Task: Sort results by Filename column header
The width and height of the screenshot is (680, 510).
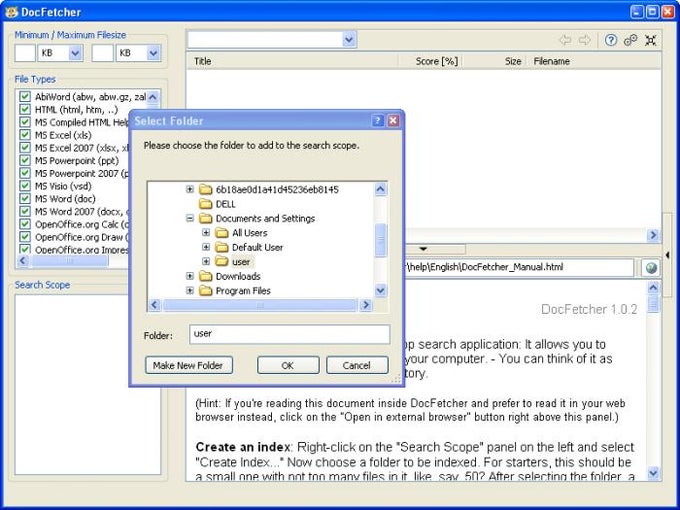Action: pos(595,61)
